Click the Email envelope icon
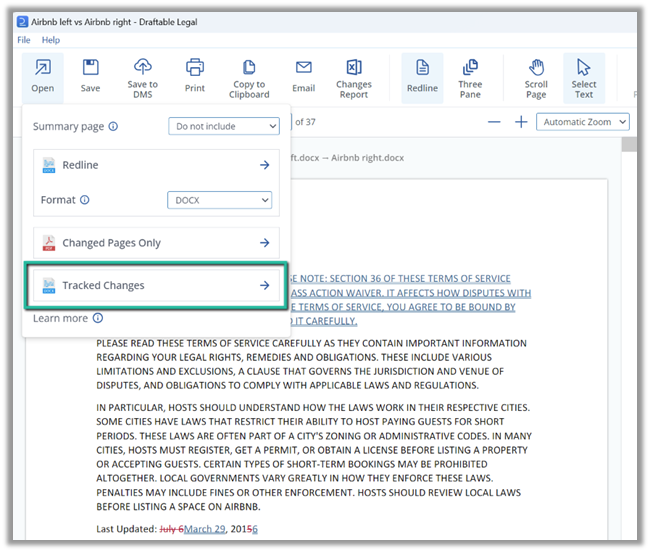The image size is (650, 552). pyautogui.click(x=303, y=67)
